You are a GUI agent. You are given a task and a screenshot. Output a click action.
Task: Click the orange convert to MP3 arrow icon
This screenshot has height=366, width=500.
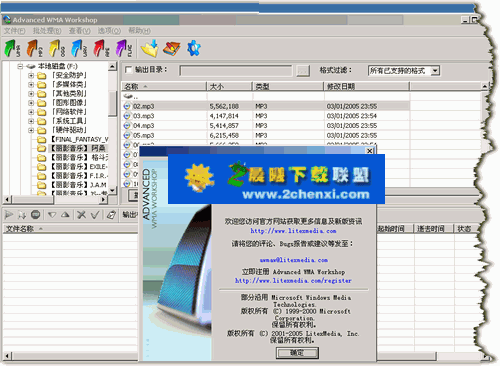[34, 48]
